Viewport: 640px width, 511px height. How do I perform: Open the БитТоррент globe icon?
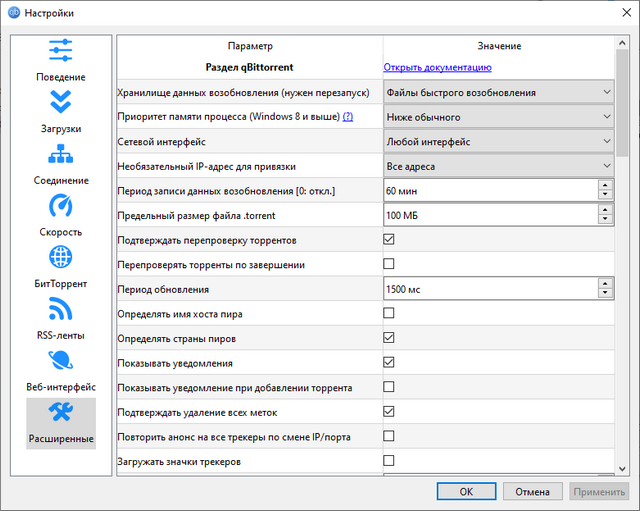61,258
